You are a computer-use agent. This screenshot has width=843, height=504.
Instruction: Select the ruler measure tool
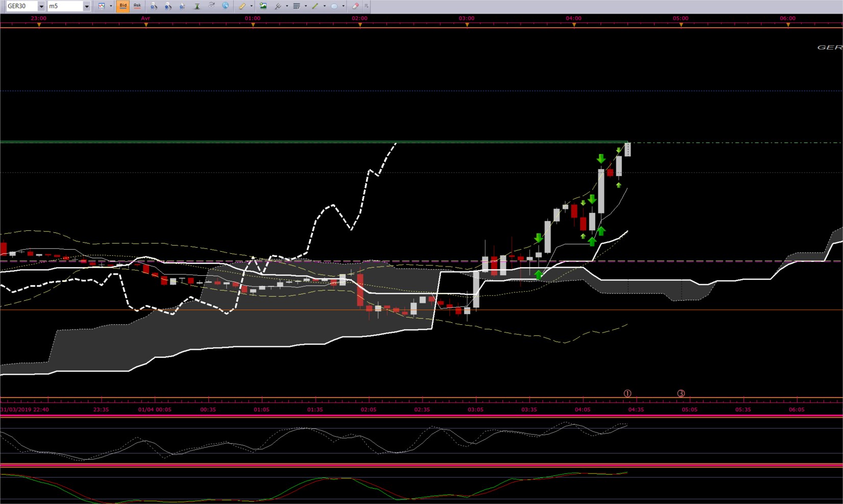pyautogui.click(x=243, y=6)
